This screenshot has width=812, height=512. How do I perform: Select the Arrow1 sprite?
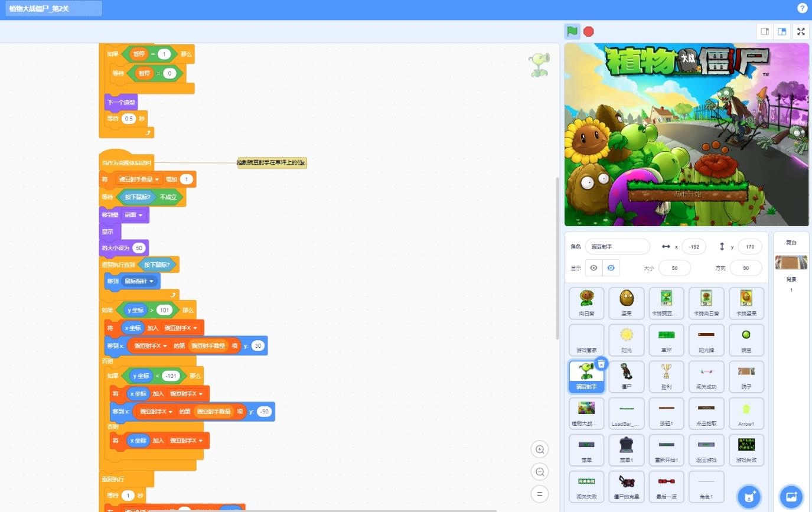click(746, 413)
